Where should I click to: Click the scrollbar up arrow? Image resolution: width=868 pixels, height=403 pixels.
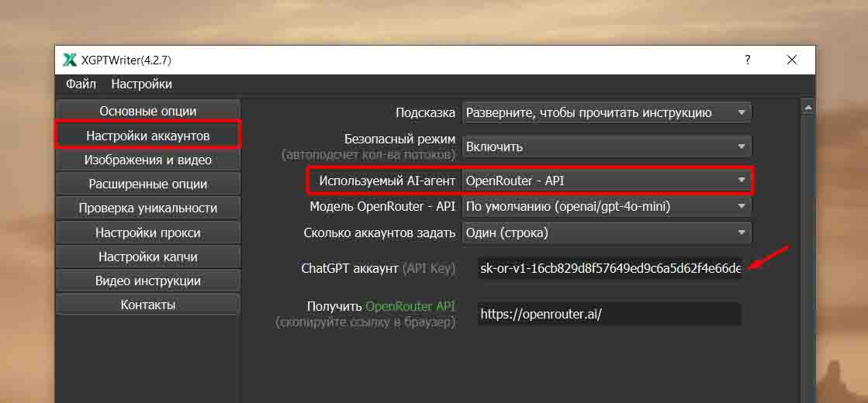point(807,108)
